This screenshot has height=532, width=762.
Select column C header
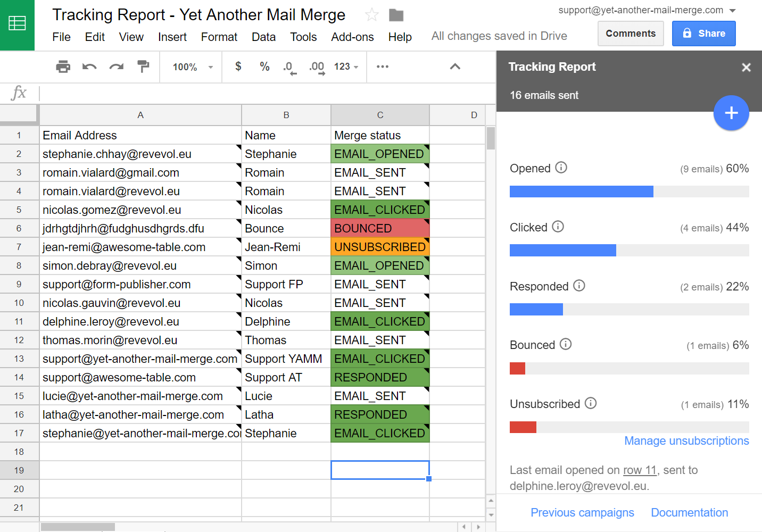[380, 115]
